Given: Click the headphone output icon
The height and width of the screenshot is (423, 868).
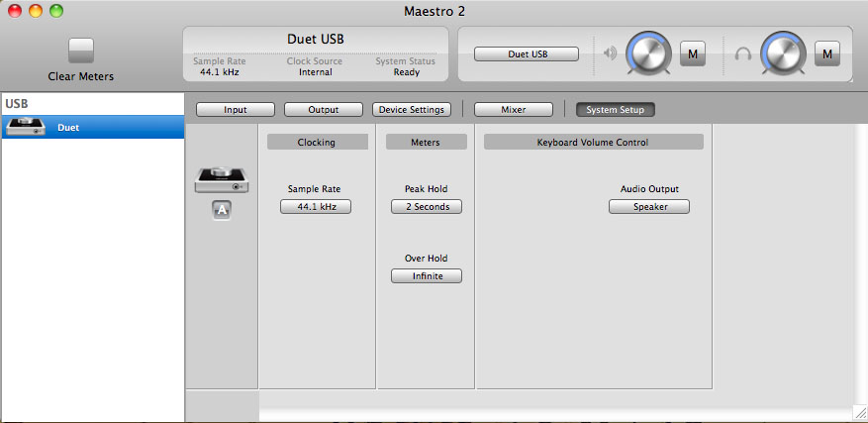Looking at the screenshot, I should click(742, 53).
